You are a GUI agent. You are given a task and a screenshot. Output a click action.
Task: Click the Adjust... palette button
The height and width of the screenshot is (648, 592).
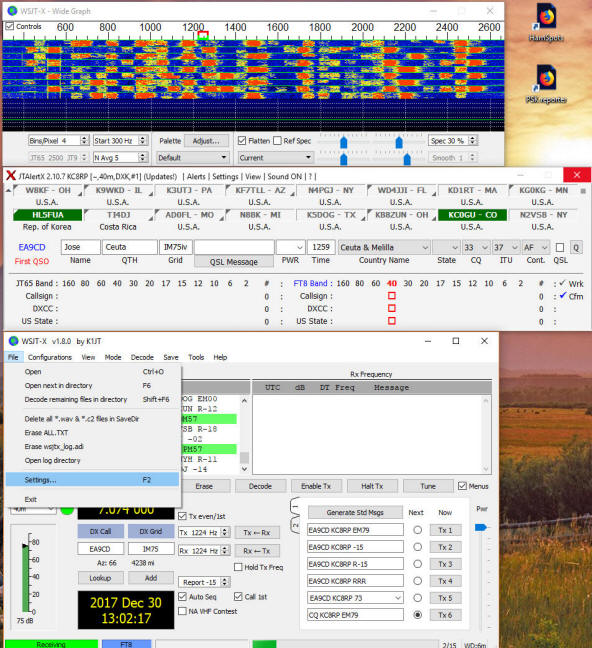click(206, 141)
